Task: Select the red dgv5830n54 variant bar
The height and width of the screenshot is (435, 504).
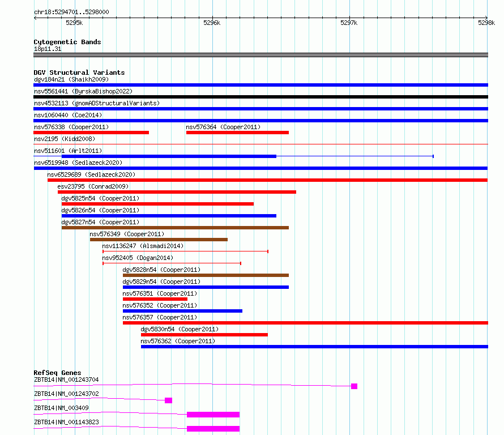Action: (x=204, y=335)
